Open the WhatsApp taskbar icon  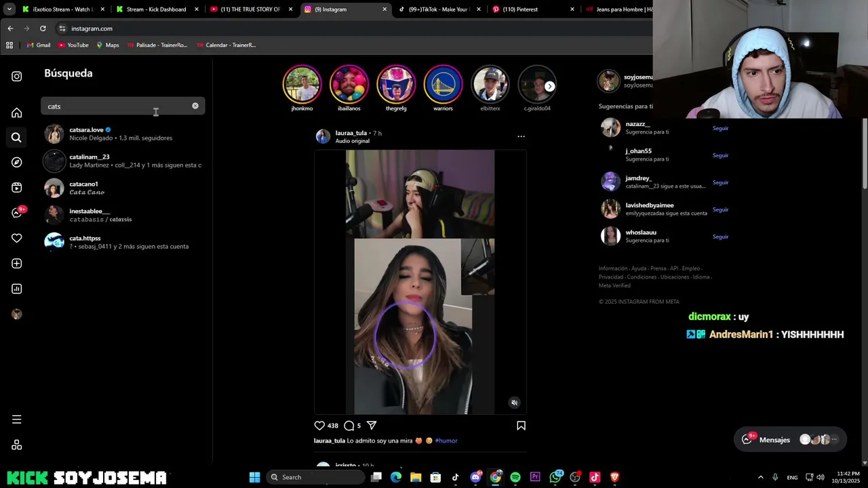[x=556, y=477]
